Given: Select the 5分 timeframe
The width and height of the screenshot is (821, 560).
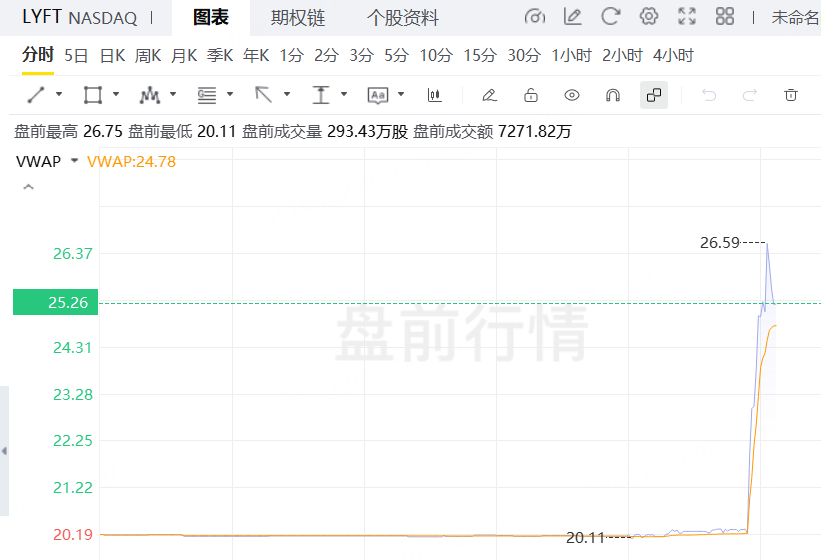Looking at the screenshot, I should coord(397,55).
